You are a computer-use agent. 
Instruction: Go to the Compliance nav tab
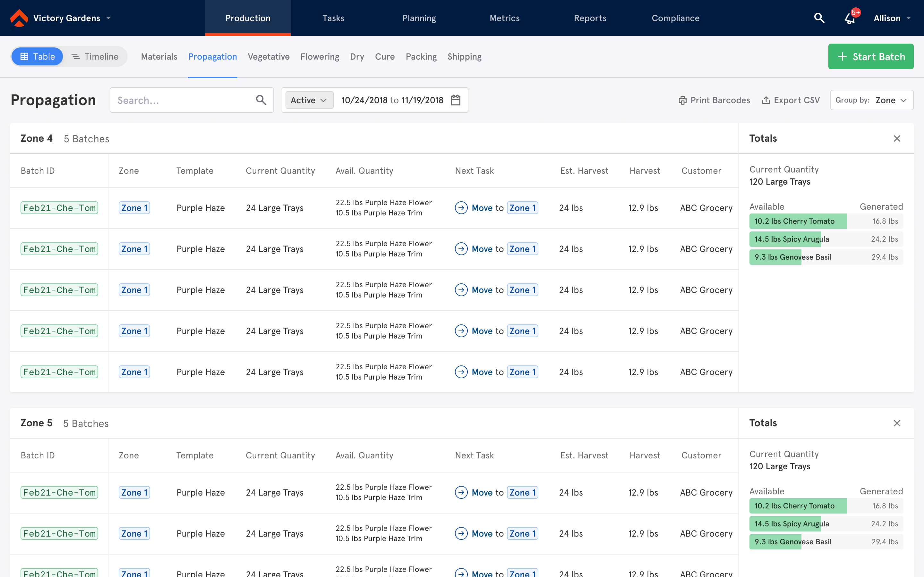pyautogui.click(x=675, y=18)
